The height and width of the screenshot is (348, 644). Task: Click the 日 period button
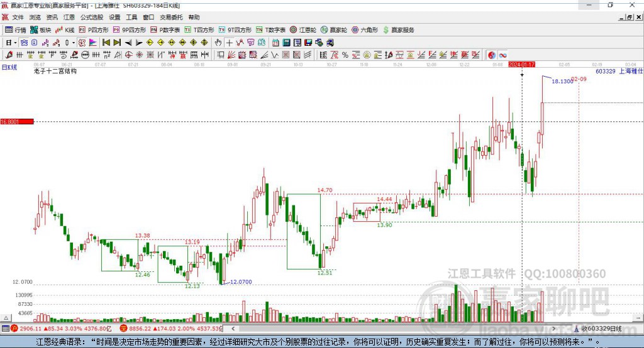9,43
